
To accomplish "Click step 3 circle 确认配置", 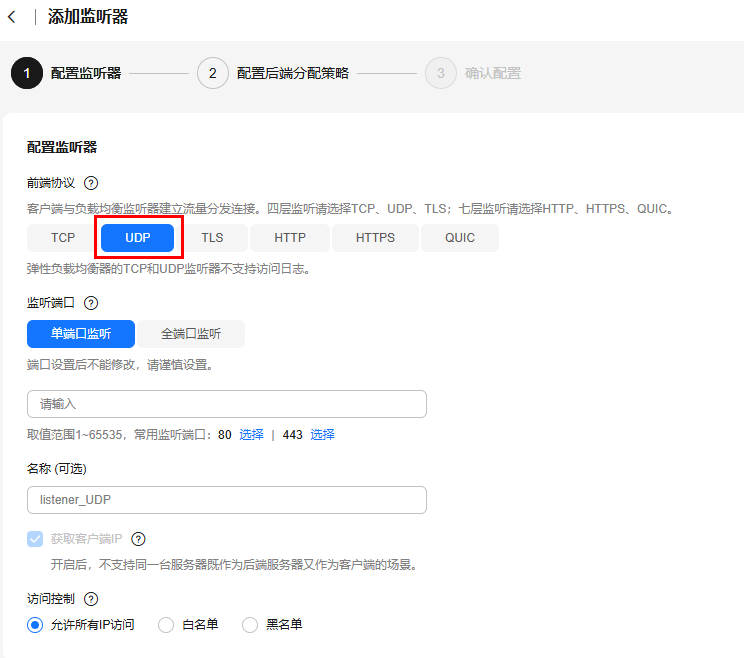I will click(x=441, y=73).
